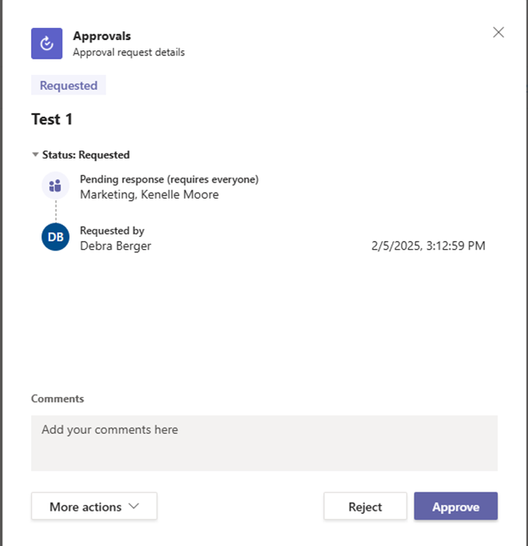The height and width of the screenshot is (546, 528).
Task: Click the Requested status badge
Action: pos(69,85)
